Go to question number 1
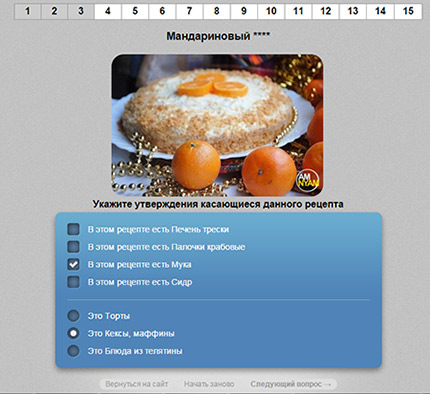 coord(28,11)
